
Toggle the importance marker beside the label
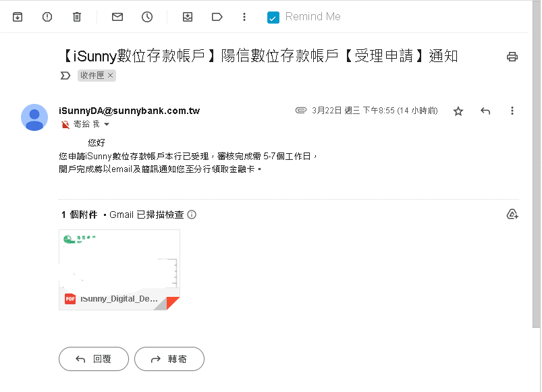click(65, 76)
